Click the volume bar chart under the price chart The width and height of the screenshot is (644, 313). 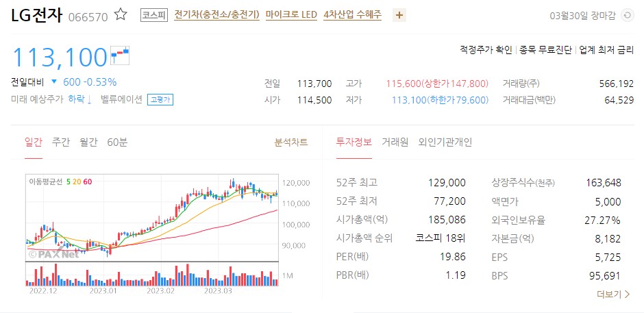coord(152,275)
